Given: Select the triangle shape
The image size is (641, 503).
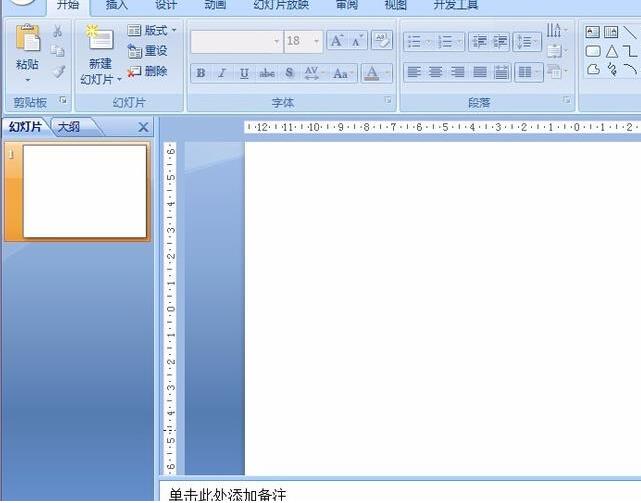Looking at the screenshot, I should [x=612, y=51].
